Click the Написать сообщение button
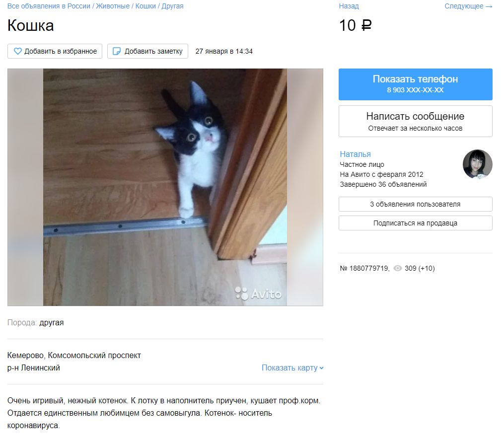 415,121
